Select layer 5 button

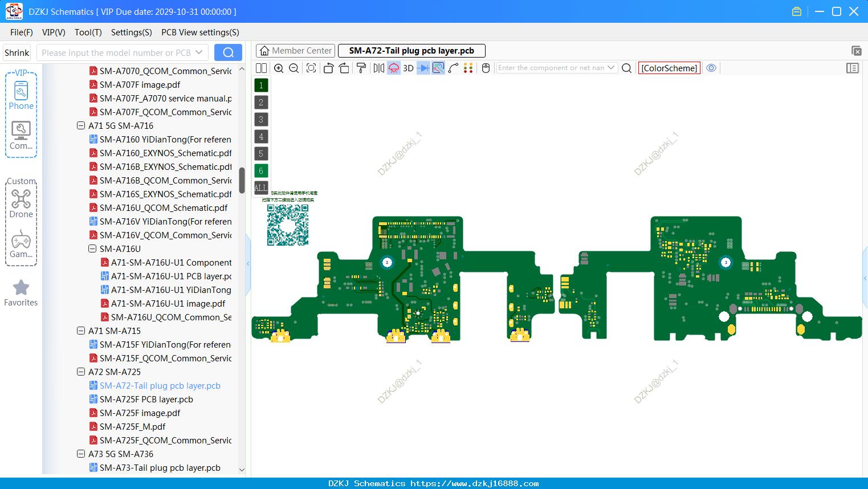[261, 153]
